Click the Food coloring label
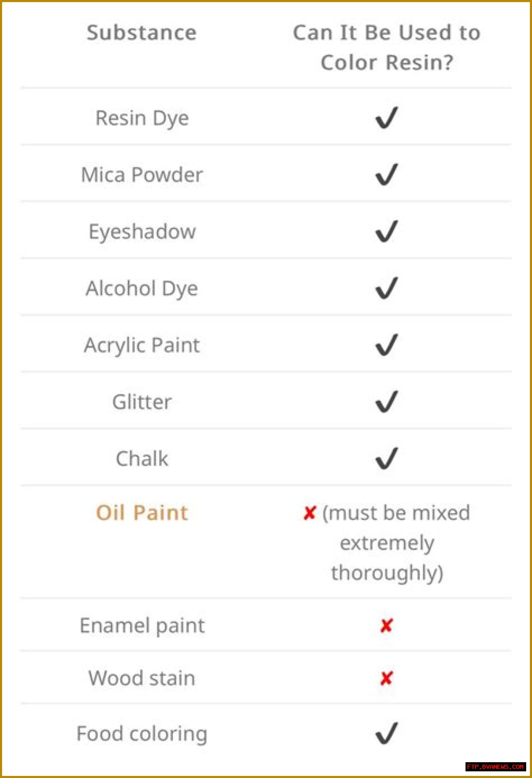 coord(142,734)
